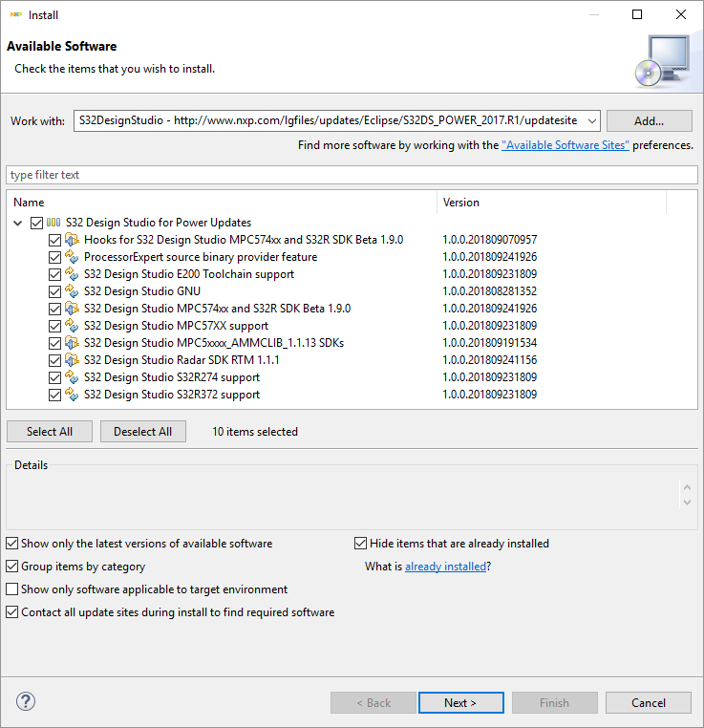Uncheck S32 Design Studio S32R372 support

[x=54, y=395]
